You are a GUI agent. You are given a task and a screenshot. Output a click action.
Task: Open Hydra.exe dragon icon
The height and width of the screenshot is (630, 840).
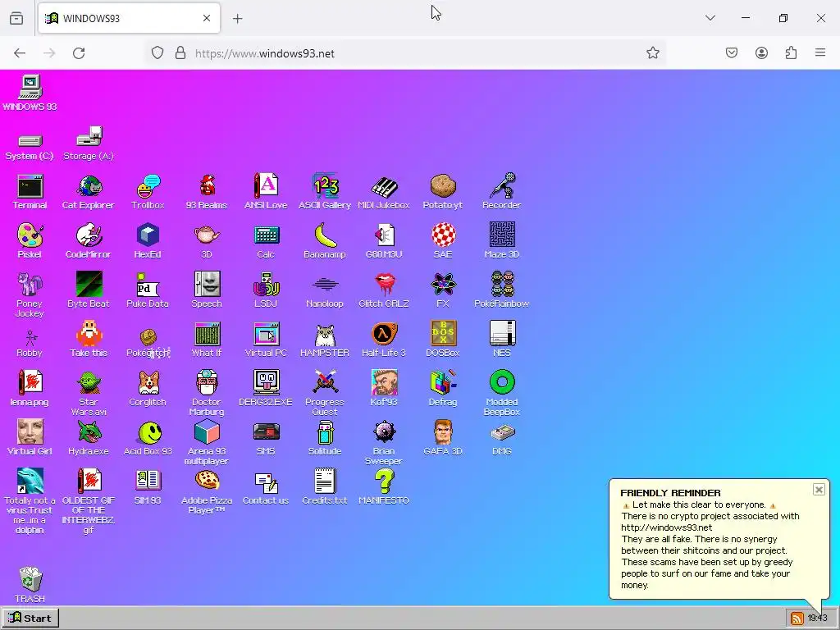pyautogui.click(x=89, y=433)
